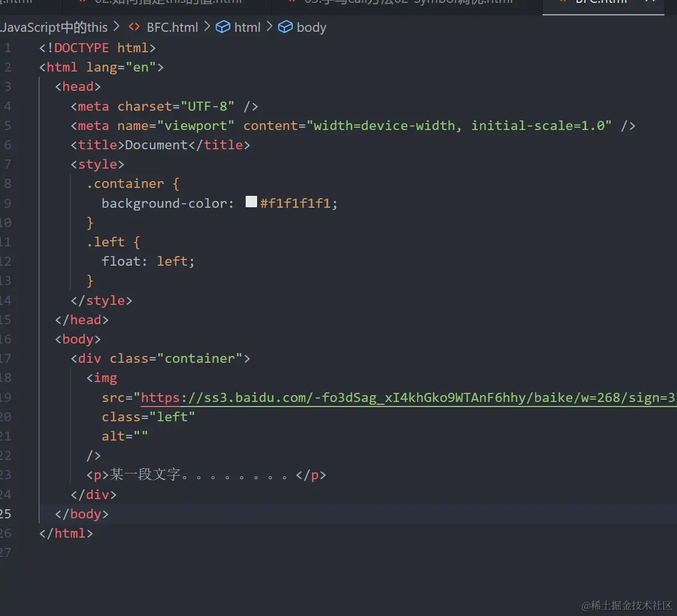The height and width of the screenshot is (616, 677).
Task: Click the '</body>' closing tag
Action: pyautogui.click(x=82, y=514)
